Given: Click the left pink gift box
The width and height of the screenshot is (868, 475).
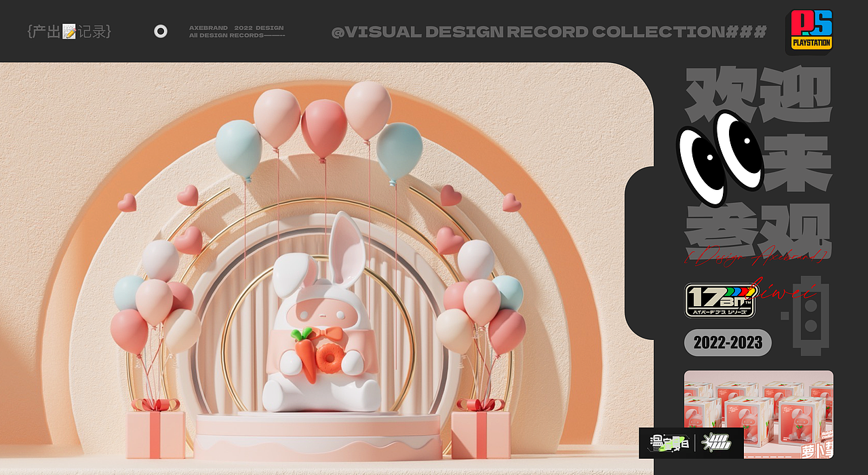Looking at the screenshot, I should (156, 429).
